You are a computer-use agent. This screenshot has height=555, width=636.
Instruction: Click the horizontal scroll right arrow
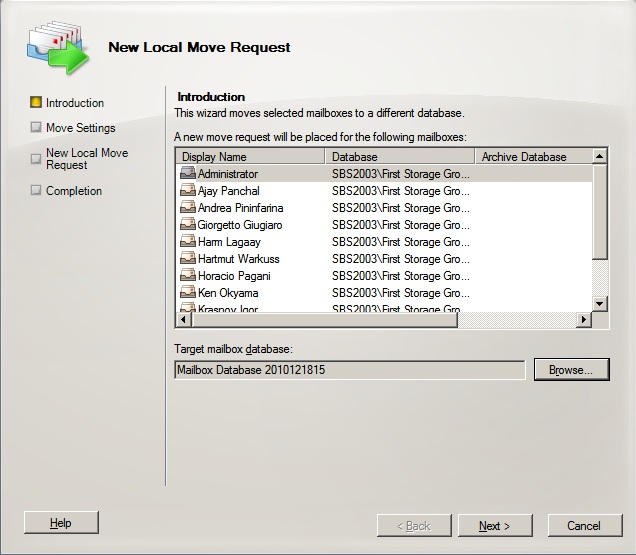point(584,320)
